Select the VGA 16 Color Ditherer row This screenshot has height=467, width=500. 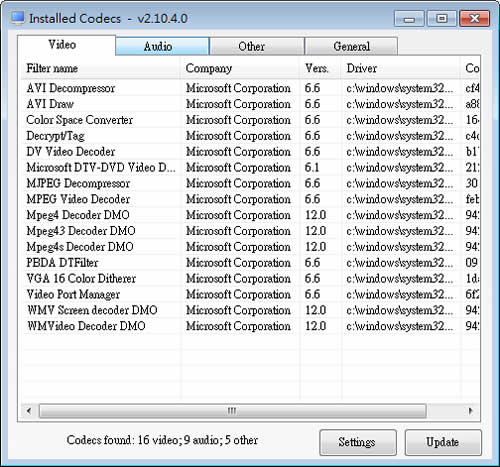(x=250, y=278)
